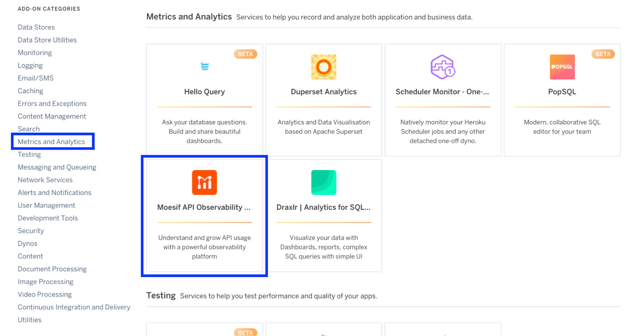This screenshot has height=336, width=644.
Task: Select the Monitoring category
Action: [x=34, y=52]
